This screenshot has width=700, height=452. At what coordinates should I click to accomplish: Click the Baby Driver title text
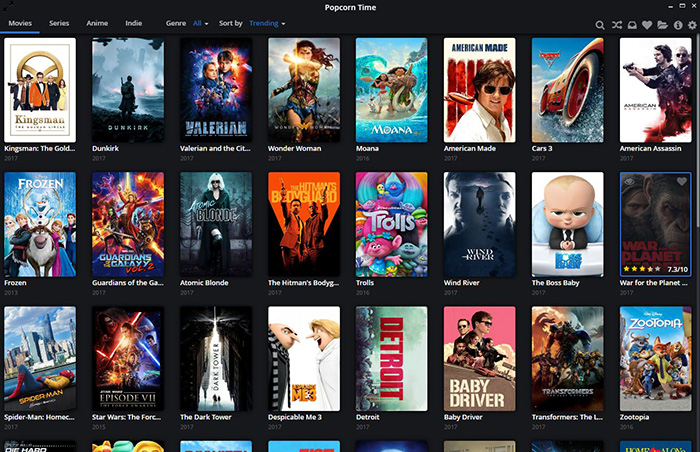463,417
